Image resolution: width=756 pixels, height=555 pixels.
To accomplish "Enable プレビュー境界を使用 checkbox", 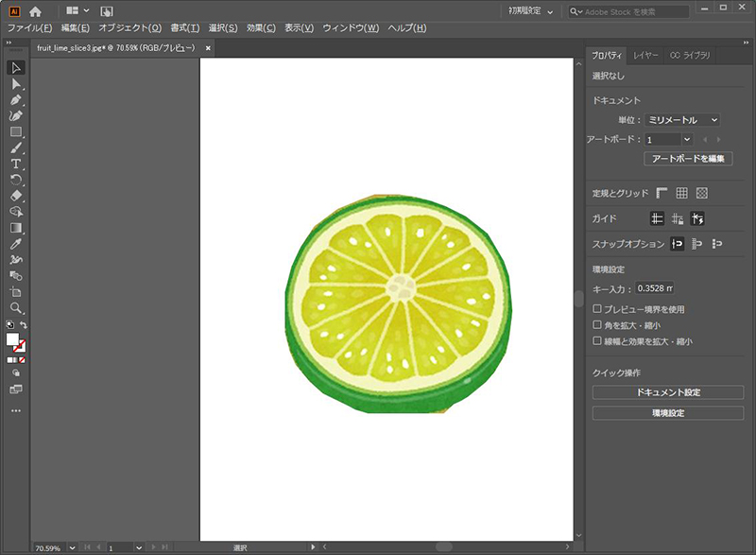I will [x=597, y=309].
